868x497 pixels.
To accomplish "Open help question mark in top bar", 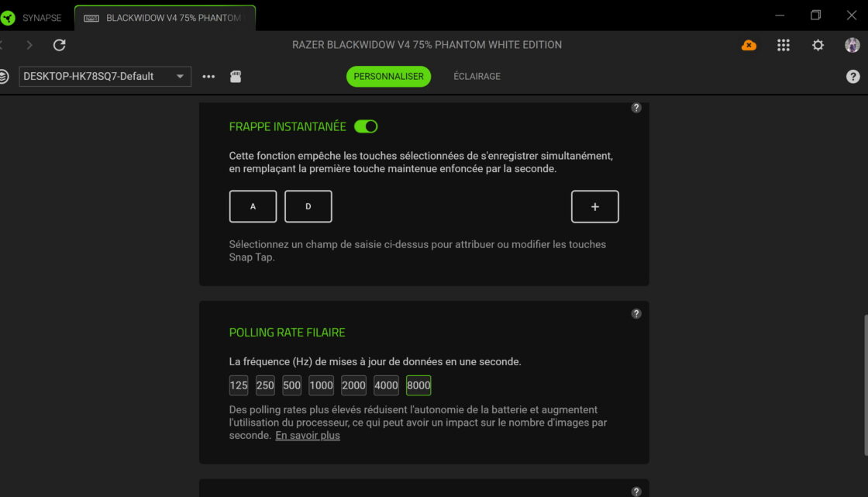I will pos(852,77).
